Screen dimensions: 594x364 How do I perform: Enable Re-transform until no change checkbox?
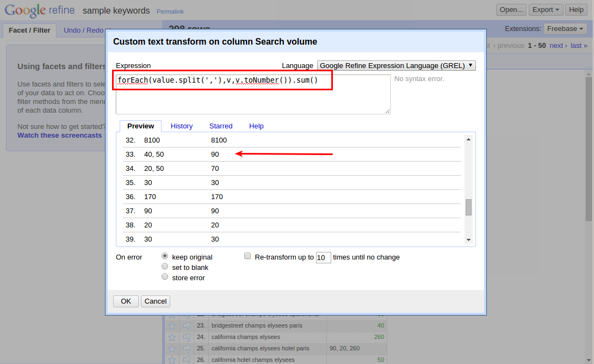(x=247, y=256)
